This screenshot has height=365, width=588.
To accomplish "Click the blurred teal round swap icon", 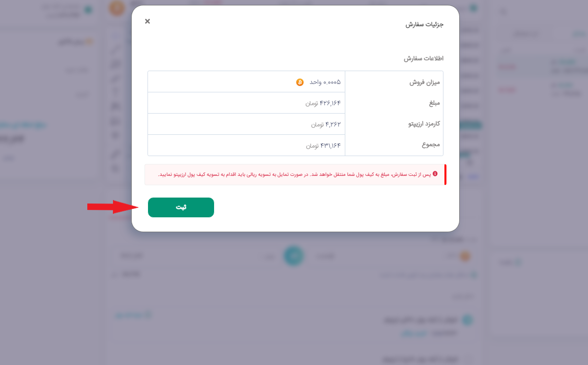I will coord(294,256).
